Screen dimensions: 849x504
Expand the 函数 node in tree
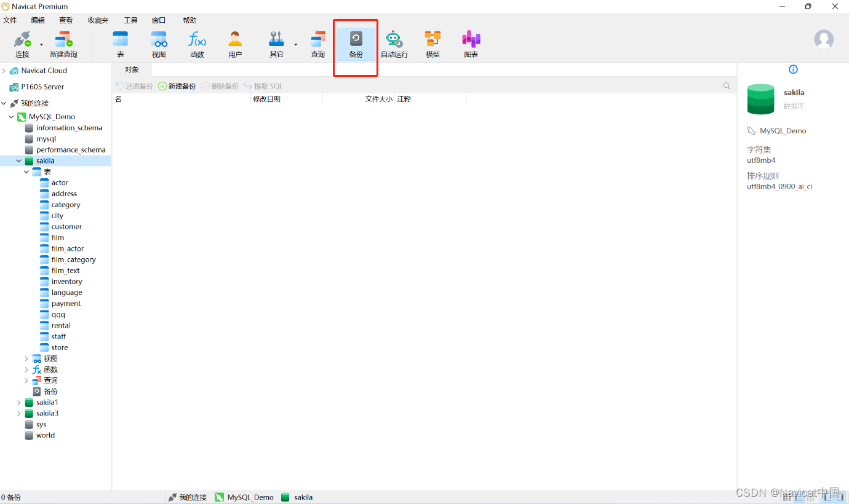click(x=26, y=369)
